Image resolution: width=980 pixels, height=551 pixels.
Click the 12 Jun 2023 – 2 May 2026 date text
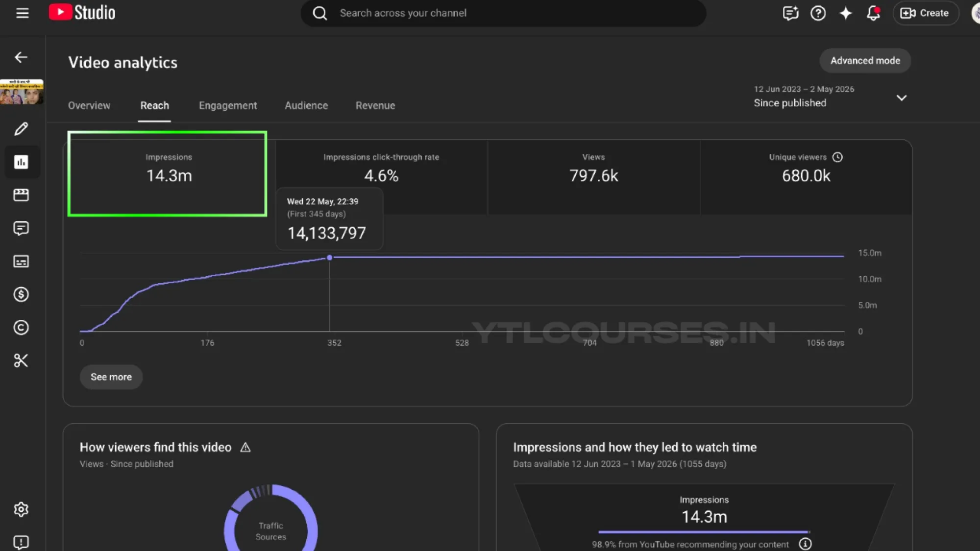(804, 89)
